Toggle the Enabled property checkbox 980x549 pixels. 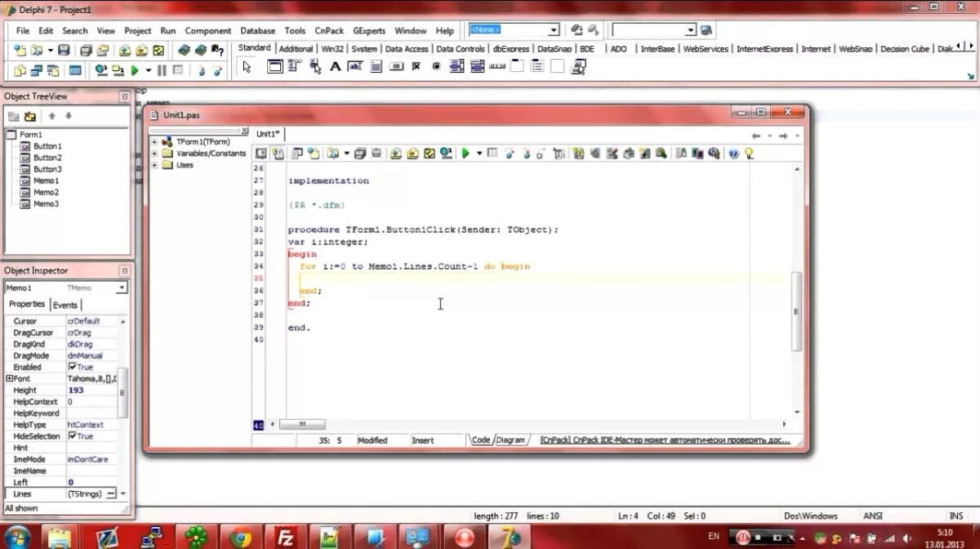coord(73,367)
